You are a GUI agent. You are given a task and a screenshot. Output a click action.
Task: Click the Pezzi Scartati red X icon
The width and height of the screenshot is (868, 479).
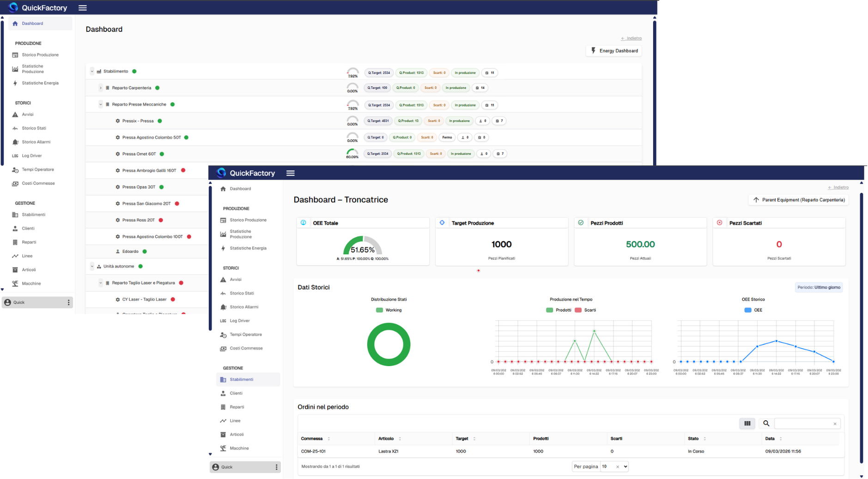point(719,223)
